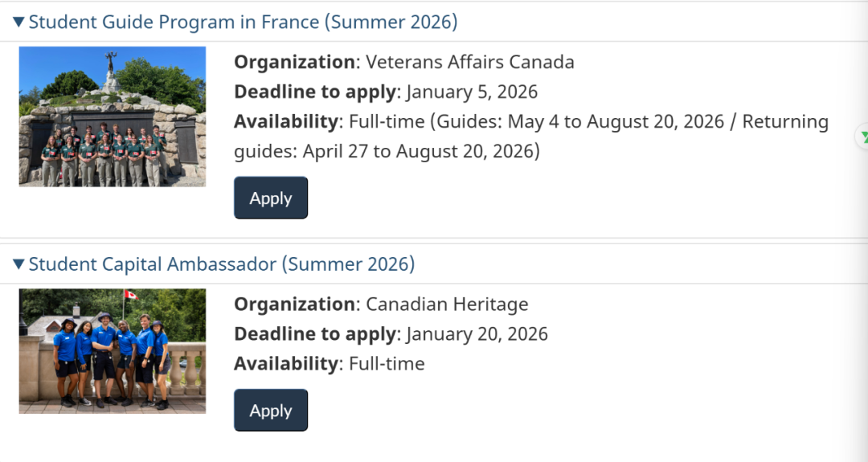Viewport: 868px width, 462px height.
Task: Click the January 5, 2026 deadline text
Action: tap(472, 92)
